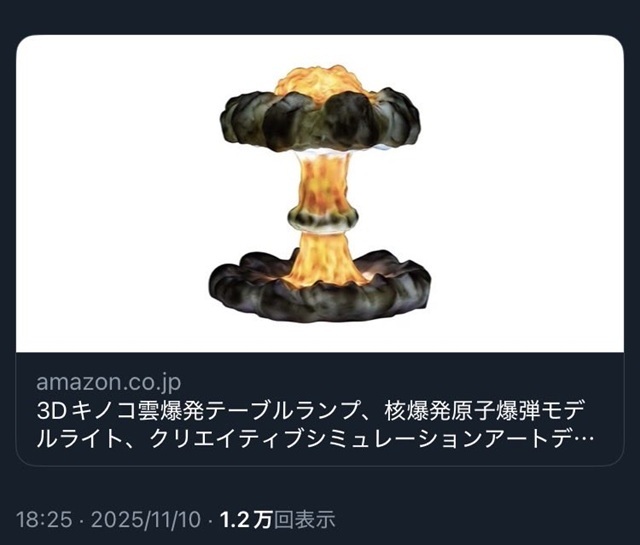Click the dark mushroom cap of the lamp

tap(320, 119)
